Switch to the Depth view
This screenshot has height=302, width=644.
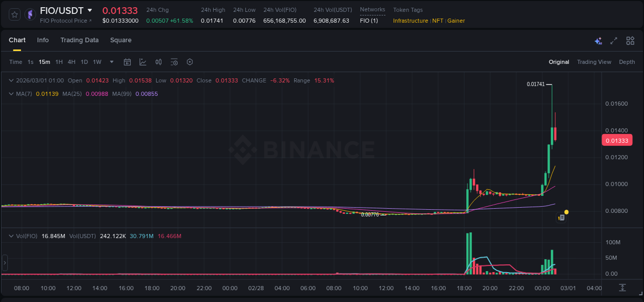point(626,61)
